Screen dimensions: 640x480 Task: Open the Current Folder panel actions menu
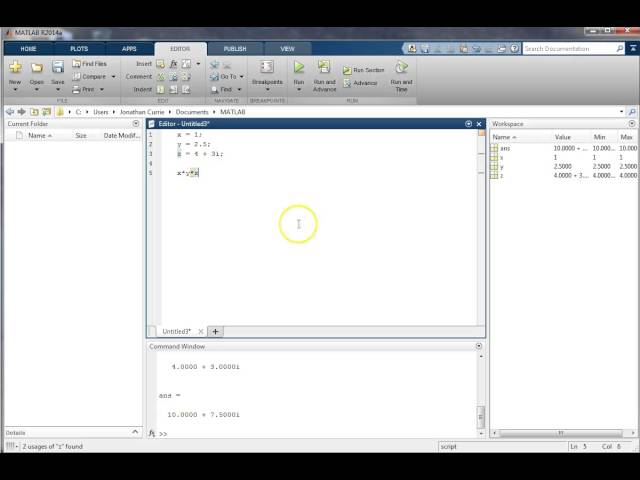(136, 123)
